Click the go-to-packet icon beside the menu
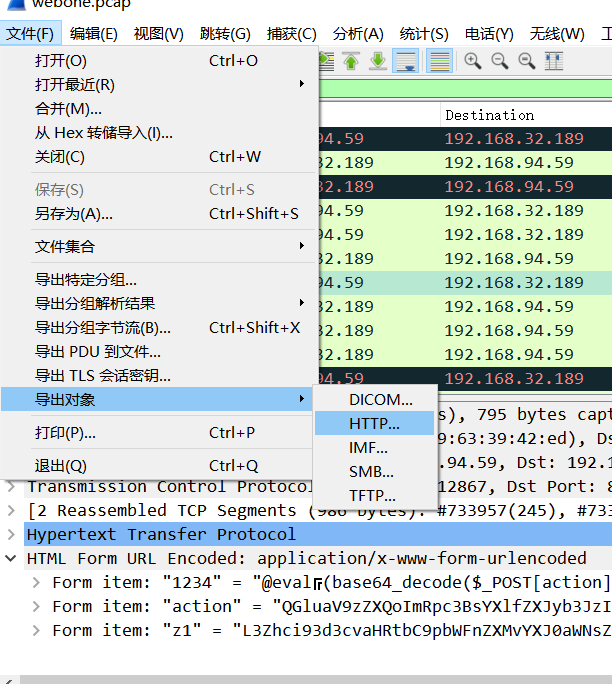The width and height of the screenshot is (612, 684). click(x=326, y=61)
